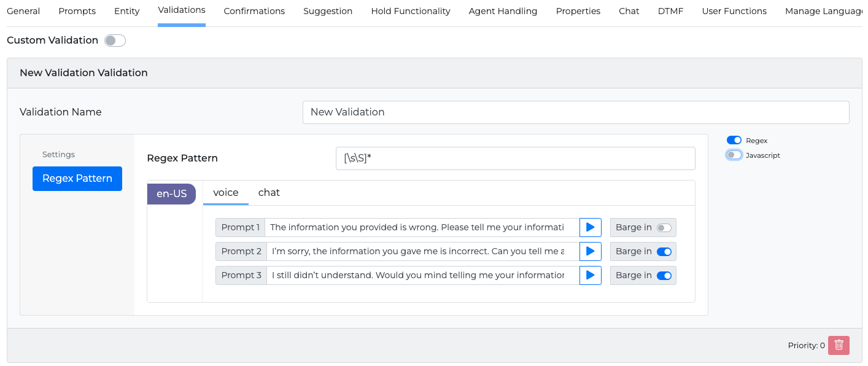The width and height of the screenshot is (868, 366).
Task: Toggle the Custom Validation switch
Action: (115, 41)
